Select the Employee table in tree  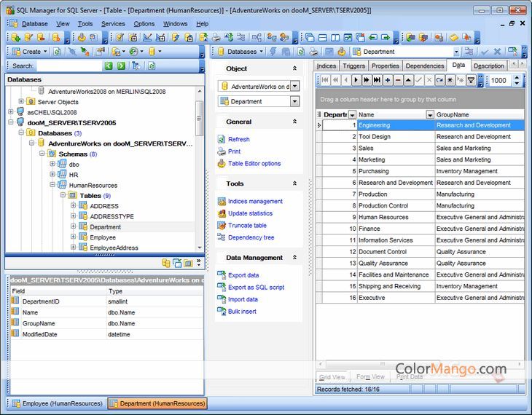pos(103,237)
